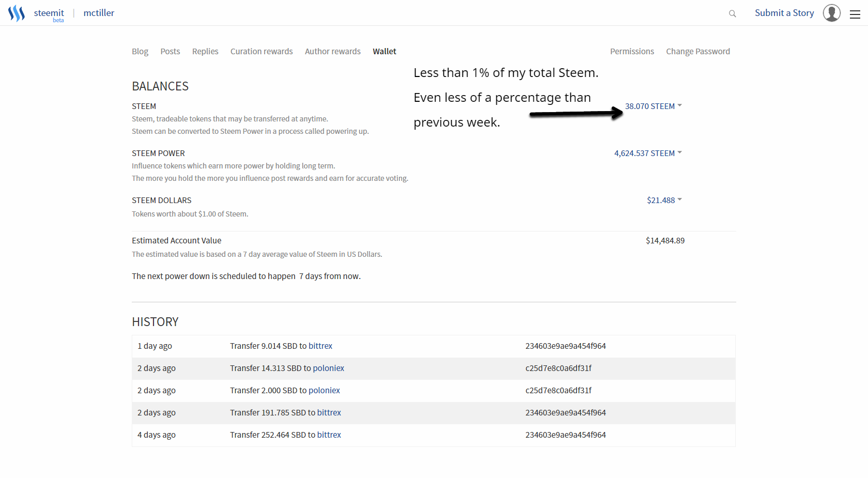The width and height of the screenshot is (868, 478).
Task: Click memo in the 191.785 SBD row
Action: [x=565, y=412]
